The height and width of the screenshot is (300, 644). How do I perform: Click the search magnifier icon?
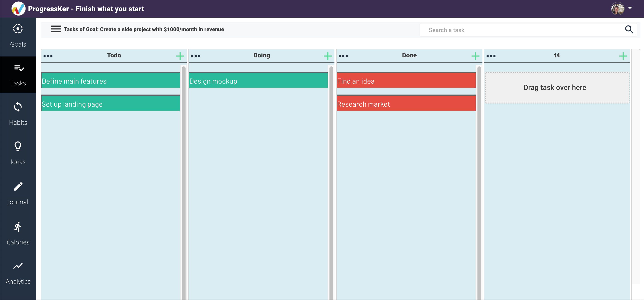[629, 30]
